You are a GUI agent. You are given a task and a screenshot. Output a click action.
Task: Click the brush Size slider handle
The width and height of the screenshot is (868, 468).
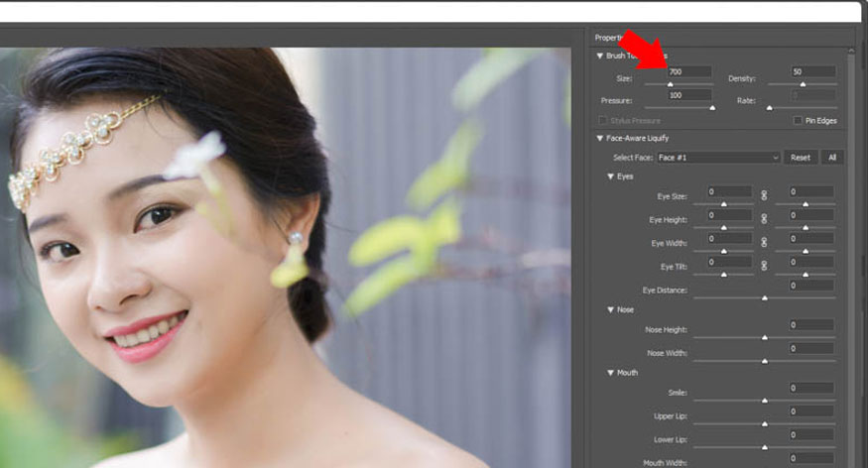pos(671,84)
